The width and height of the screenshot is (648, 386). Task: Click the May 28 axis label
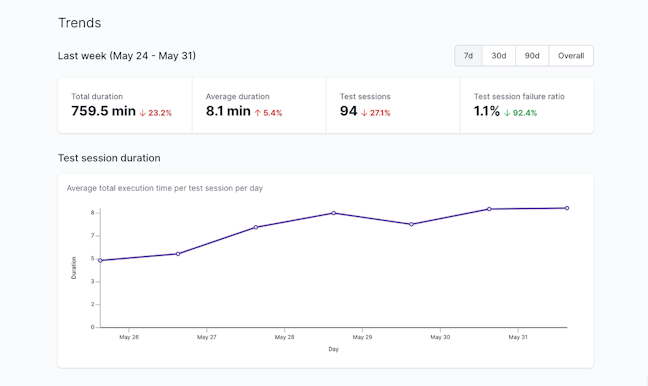click(284, 337)
